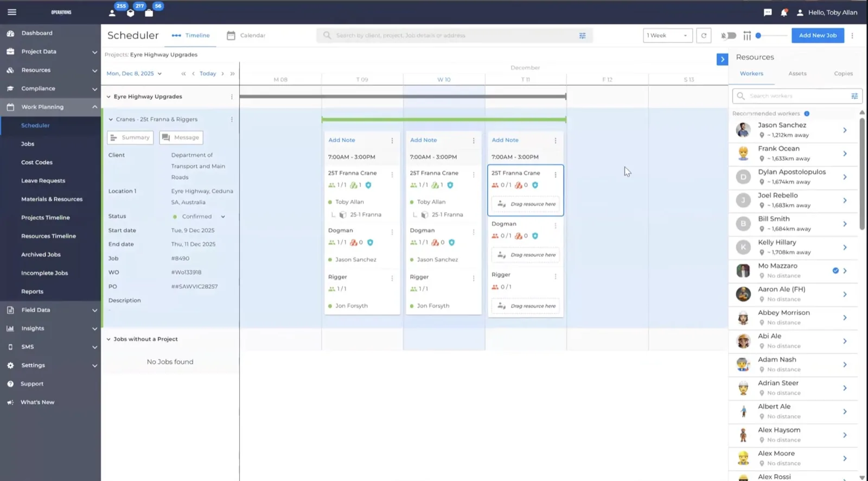The image size is (868, 481).
Task: Click the Add New Job button
Action: [818, 35]
